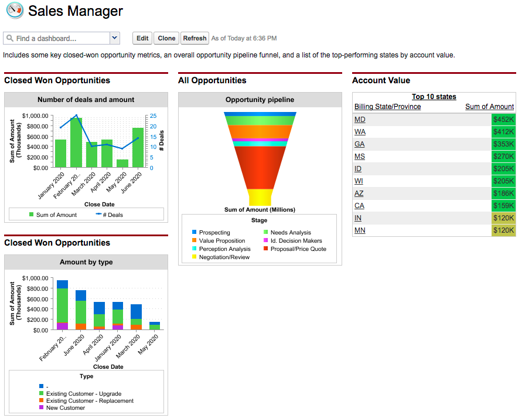Screen dimensions: 532x418
Task: Open the GA state link
Action: (359, 144)
